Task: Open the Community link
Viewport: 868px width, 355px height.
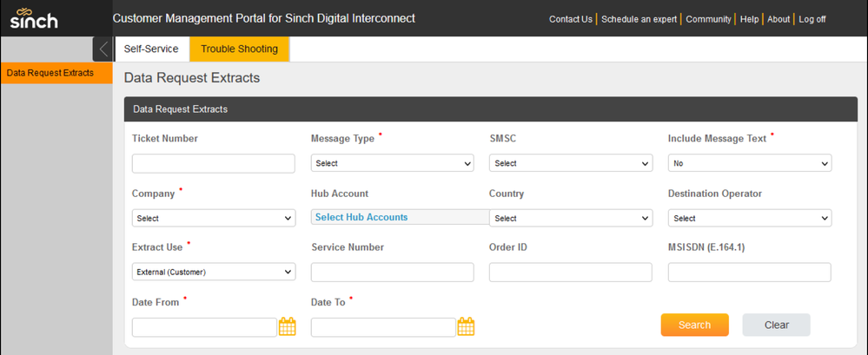Action: pyautogui.click(x=708, y=19)
